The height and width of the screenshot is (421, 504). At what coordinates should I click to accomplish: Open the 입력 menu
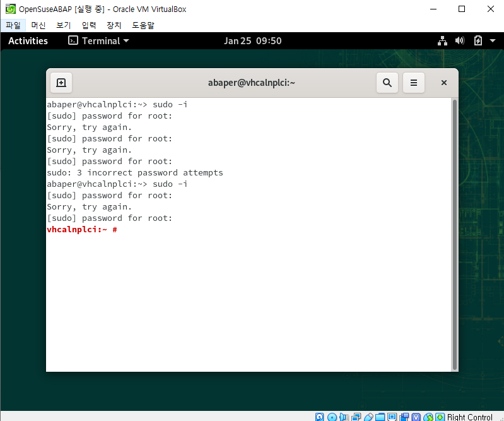click(89, 25)
